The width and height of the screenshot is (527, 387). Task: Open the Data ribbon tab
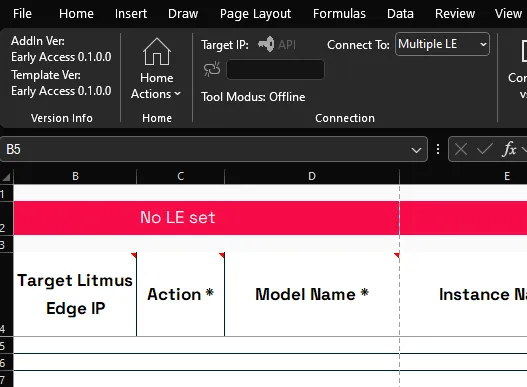[x=400, y=14]
